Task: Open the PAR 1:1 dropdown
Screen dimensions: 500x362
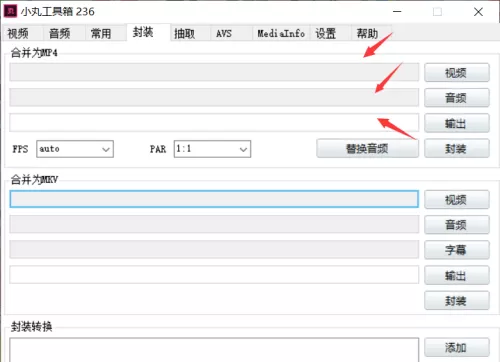Action: [x=212, y=149]
